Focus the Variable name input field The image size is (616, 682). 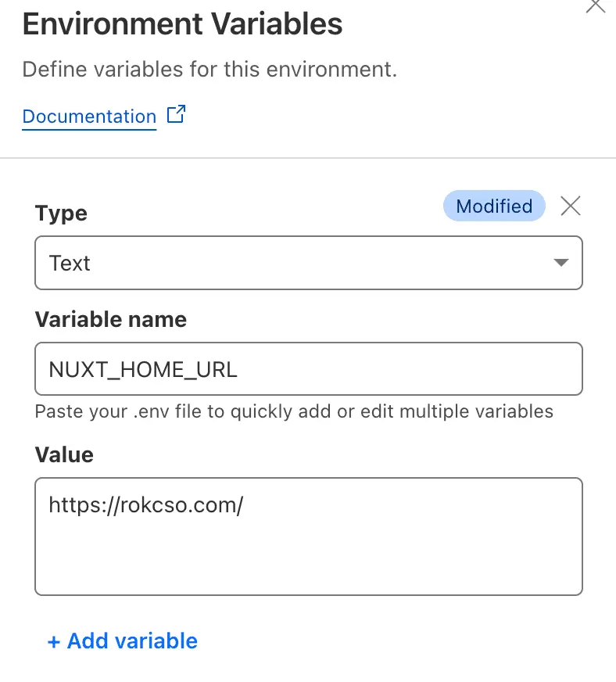pos(308,368)
